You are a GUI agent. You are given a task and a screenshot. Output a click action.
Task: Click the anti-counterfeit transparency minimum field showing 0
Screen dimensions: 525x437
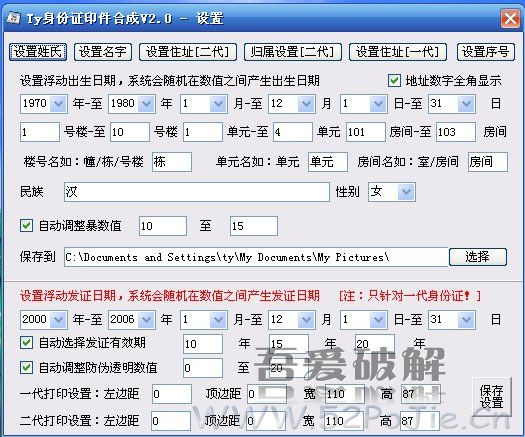203,368
